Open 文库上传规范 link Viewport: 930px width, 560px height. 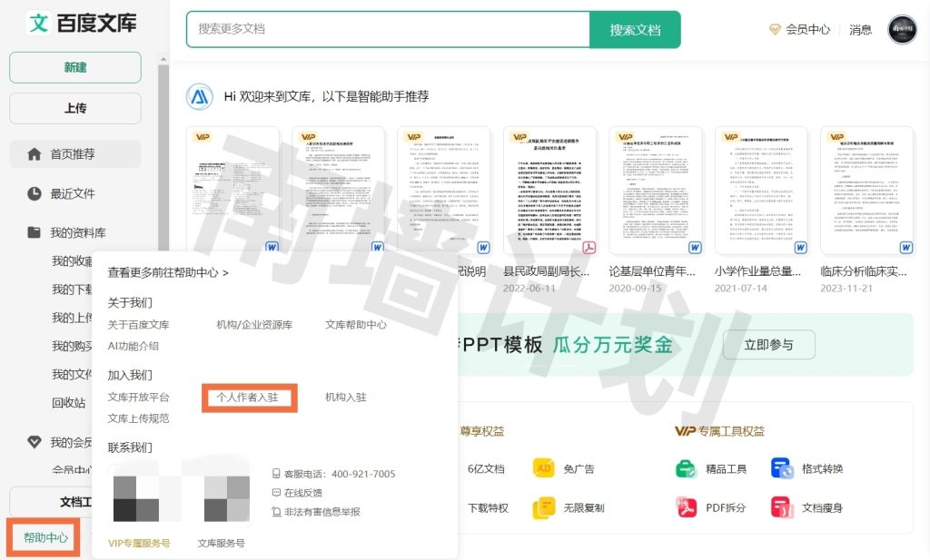coord(138,418)
